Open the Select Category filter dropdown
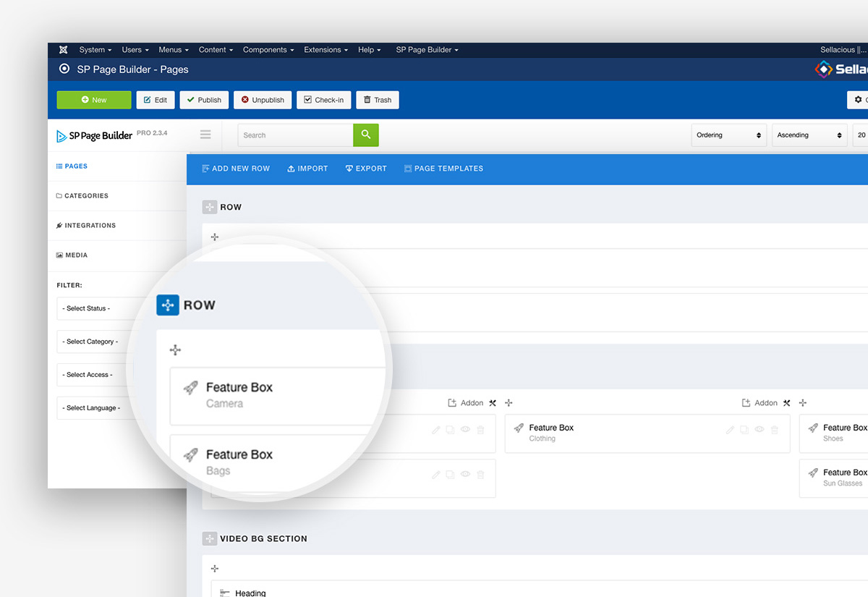The width and height of the screenshot is (868, 597). tap(95, 342)
